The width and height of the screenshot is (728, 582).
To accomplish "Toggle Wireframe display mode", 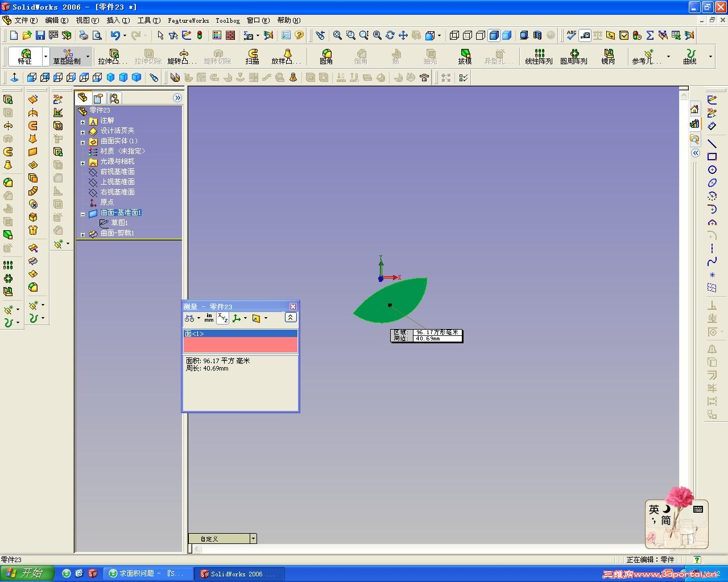I will click(454, 35).
